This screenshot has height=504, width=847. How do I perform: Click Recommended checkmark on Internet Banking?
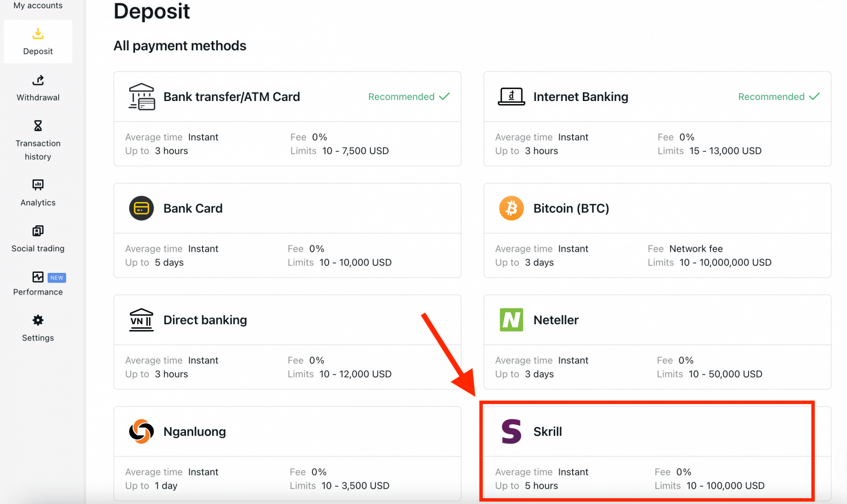coord(814,96)
